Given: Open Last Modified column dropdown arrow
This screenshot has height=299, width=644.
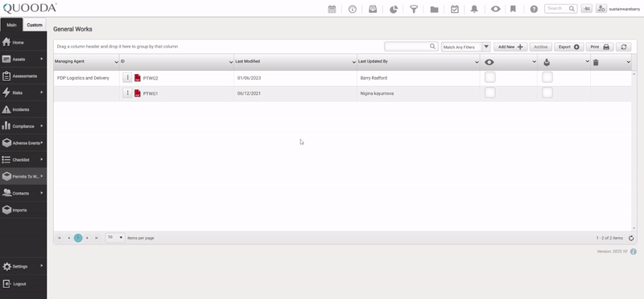Looking at the screenshot, I should click(x=354, y=62).
